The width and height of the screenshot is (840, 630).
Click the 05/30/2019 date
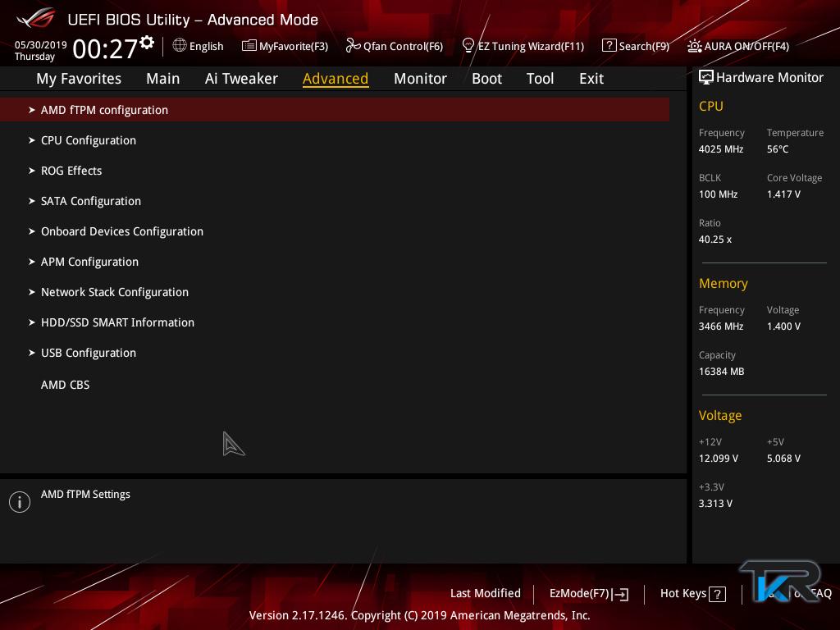click(x=40, y=44)
